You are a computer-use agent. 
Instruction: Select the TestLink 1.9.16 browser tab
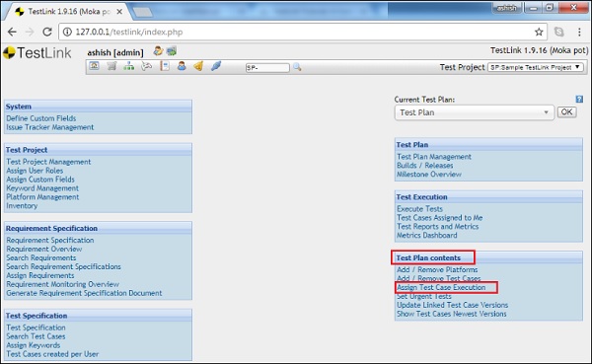(68, 12)
